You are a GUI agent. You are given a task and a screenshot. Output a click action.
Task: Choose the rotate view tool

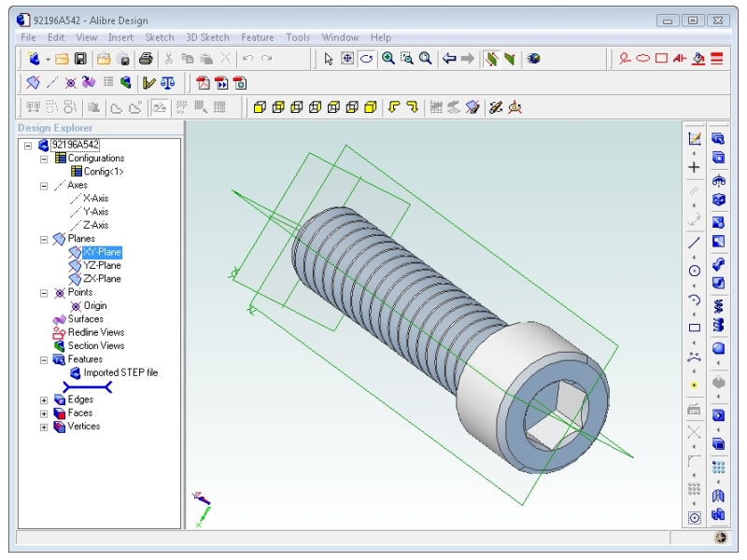click(366, 59)
